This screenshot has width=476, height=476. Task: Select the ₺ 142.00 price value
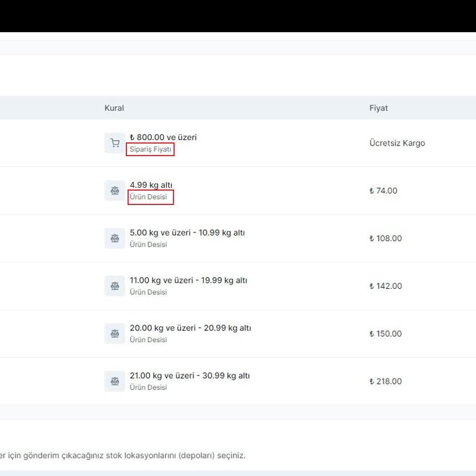[386, 286]
